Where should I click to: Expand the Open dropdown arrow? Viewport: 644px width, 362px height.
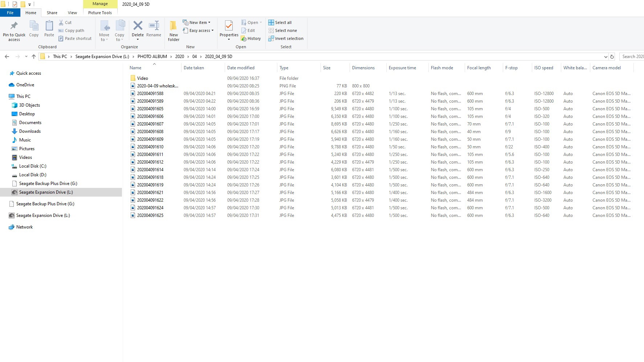(x=261, y=22)
